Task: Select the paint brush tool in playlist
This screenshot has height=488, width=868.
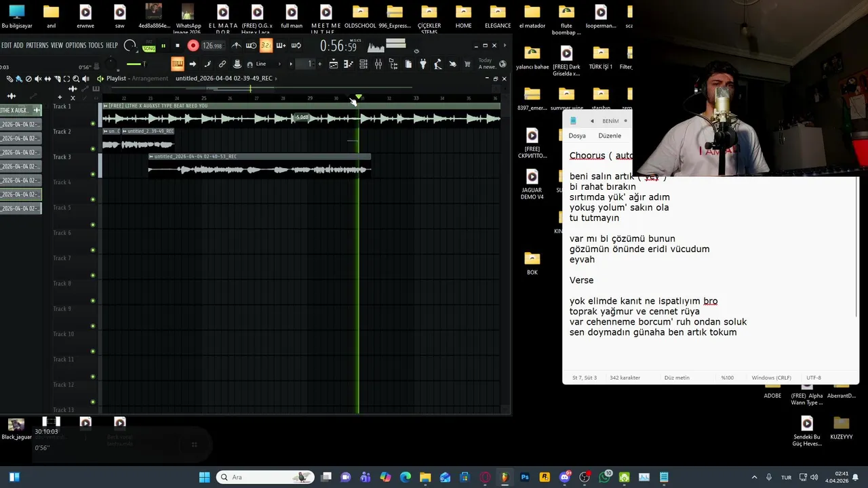Action: coord(19,79)
